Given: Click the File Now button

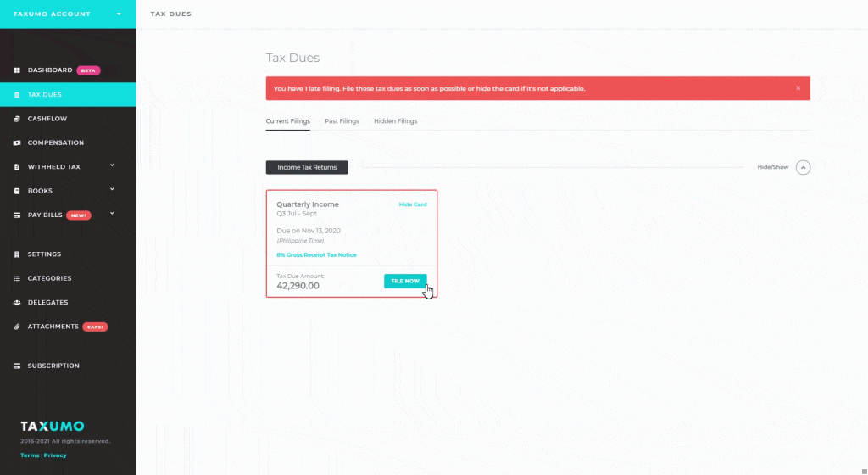Looking at the screenshot, I should (x=405, y=282).
